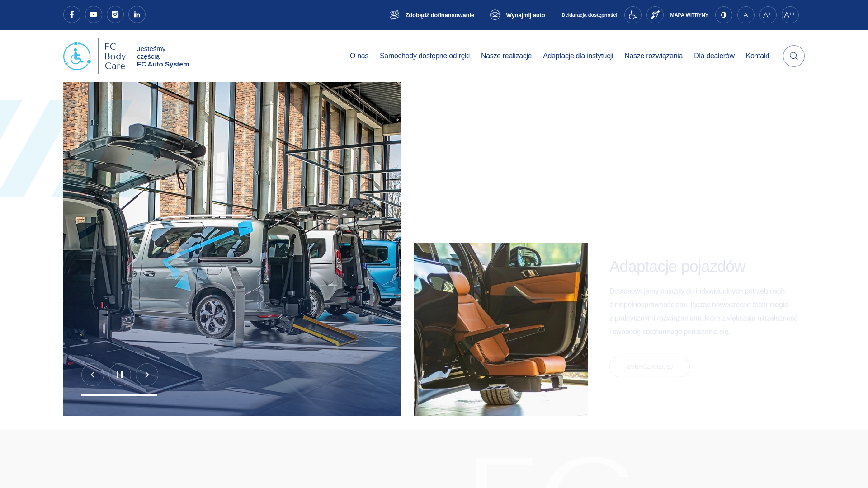Open MAPA WITRYNY link
Image resolution: width=868 pixels, height=488 pixels.
tap(689, 15)
